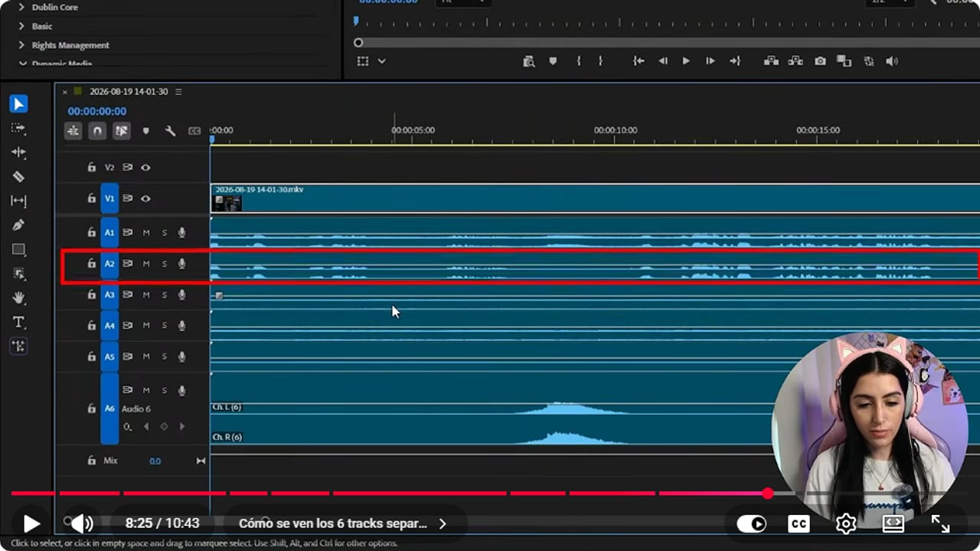This screenshot has width=980, height=551.
Task: Select the 2026-08-19 14-01-30 sequence tab
Action: (129, 92)
